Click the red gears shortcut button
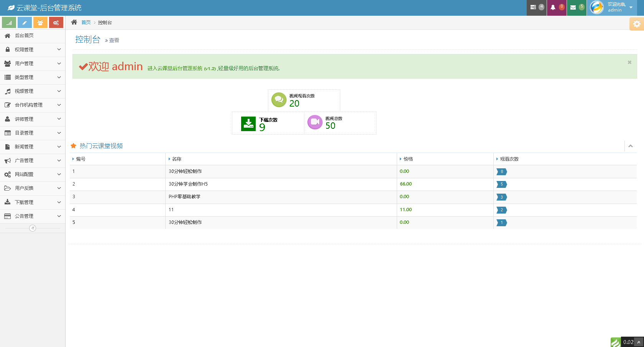The width and height of the screenshot is (644, 347). tap(56, 23)
